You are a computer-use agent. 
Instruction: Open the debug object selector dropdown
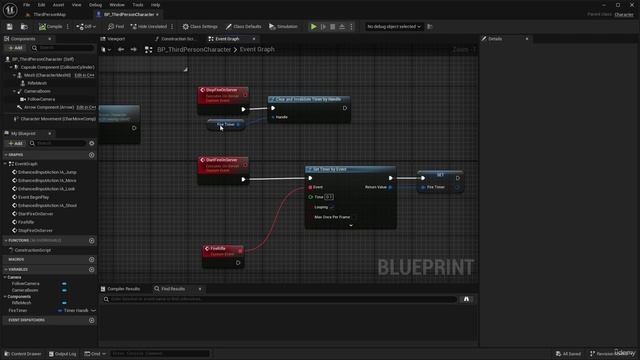(393, 27)
